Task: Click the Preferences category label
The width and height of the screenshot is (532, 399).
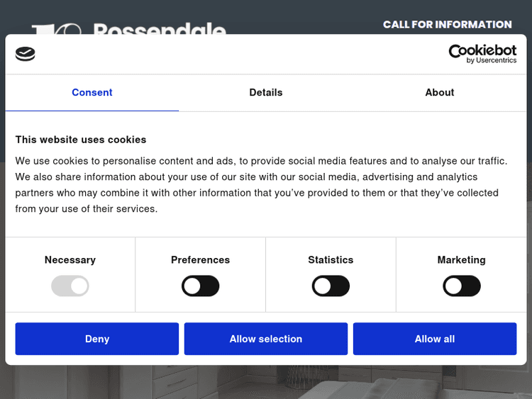Action: [201, 260]
